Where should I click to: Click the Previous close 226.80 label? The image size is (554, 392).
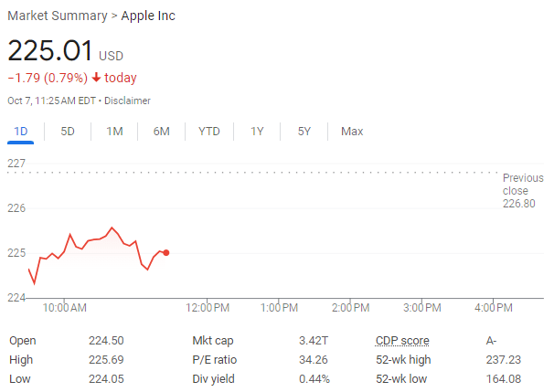click(523, 191)
